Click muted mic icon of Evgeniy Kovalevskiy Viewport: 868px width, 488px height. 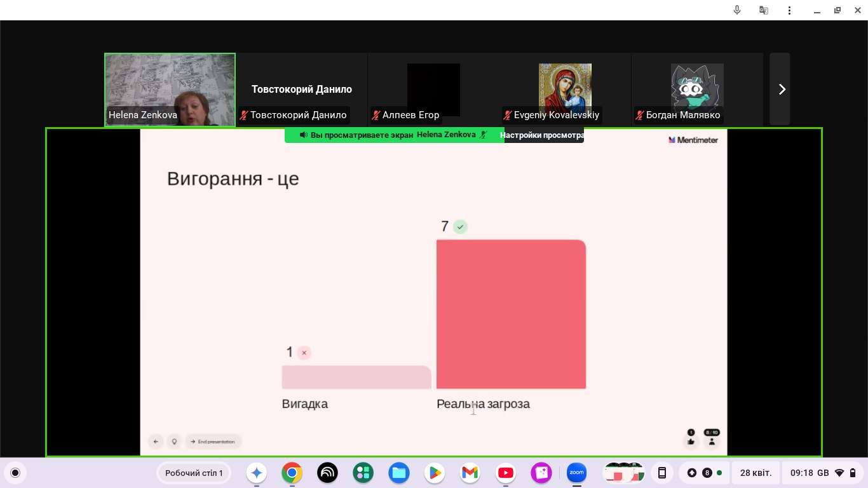click(x=507, y=115)
